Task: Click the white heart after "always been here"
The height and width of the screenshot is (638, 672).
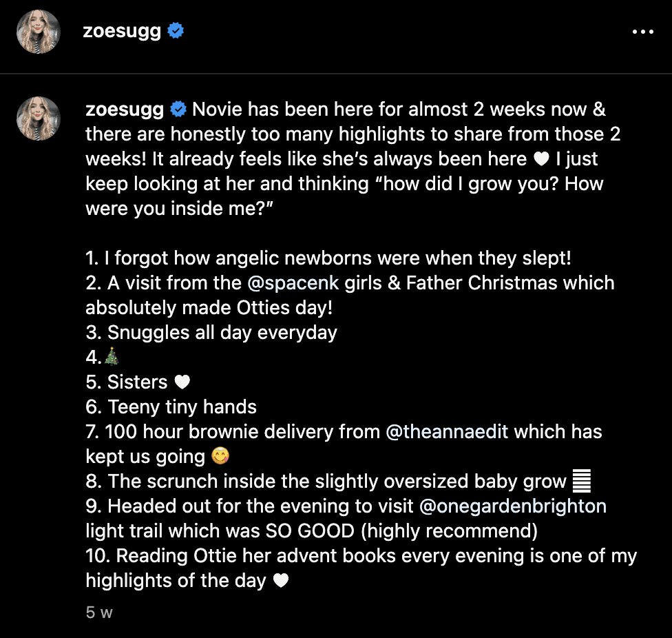Action: tap(541, 159)
